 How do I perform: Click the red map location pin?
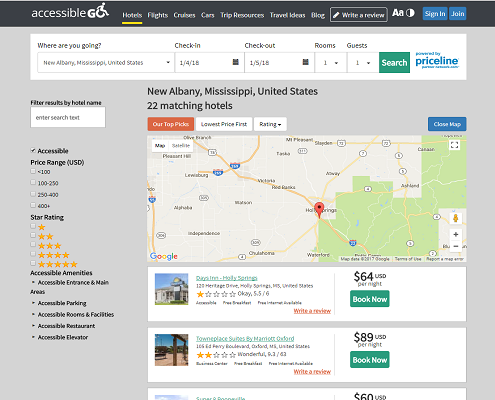pyautogui.click(x=319, y=210)
